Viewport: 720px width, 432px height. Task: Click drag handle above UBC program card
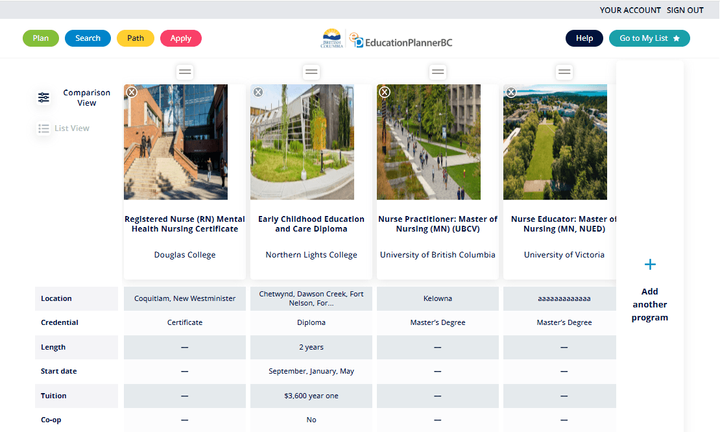438,72
